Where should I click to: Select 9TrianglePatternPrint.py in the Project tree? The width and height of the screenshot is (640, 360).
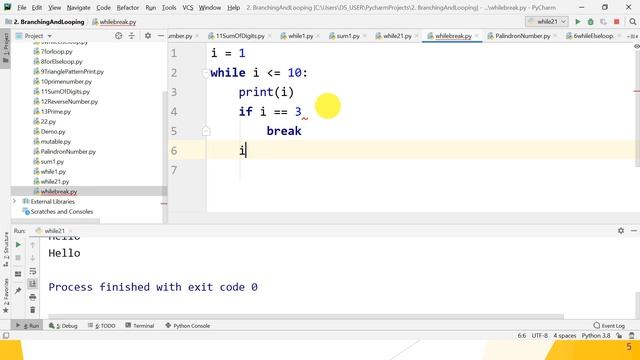tap(69, 71)
